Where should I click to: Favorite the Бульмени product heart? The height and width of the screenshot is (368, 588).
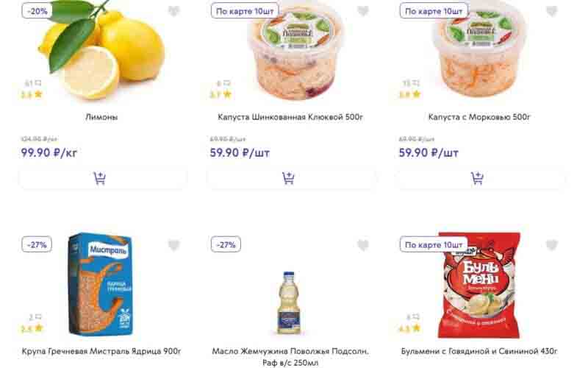[552, 245]
